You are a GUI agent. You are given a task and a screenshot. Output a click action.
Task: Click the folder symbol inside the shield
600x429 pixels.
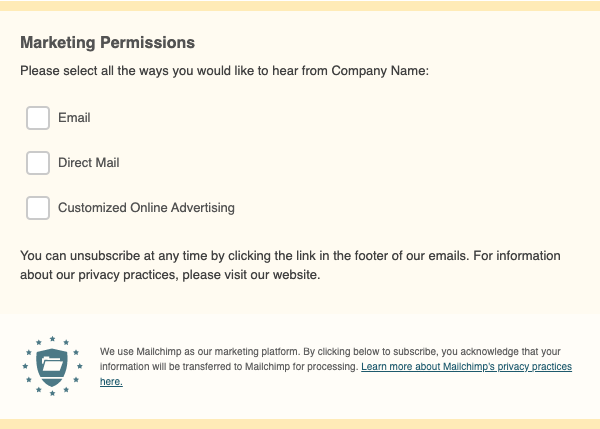pos(52,363)
